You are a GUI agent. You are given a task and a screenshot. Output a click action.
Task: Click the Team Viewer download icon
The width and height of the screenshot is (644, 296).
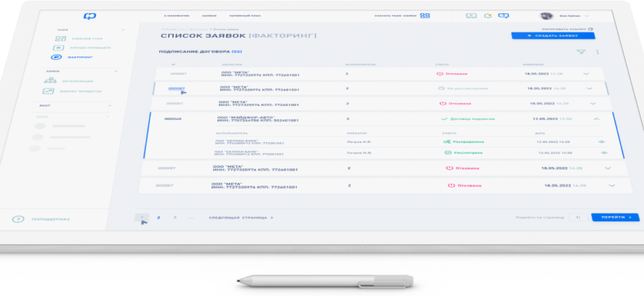point(425,16)
